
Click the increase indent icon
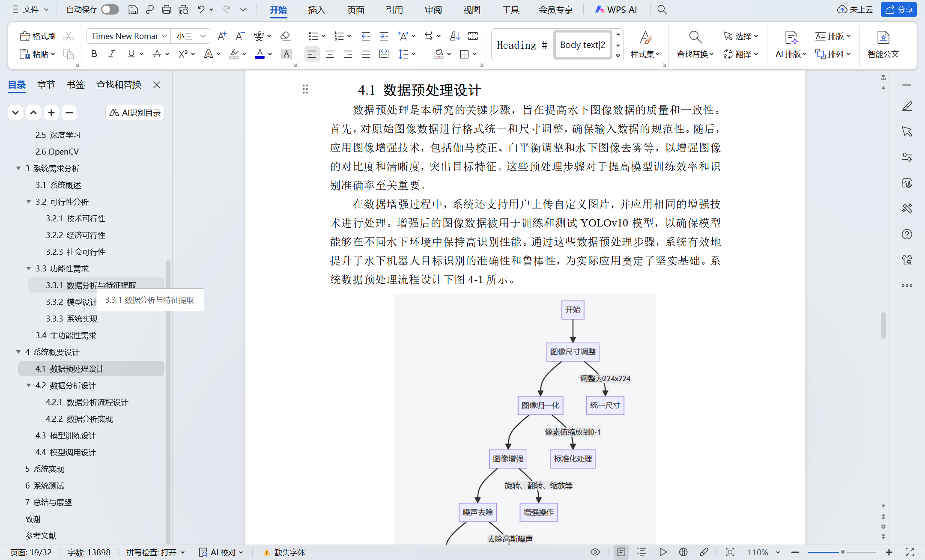pos(384,36)
